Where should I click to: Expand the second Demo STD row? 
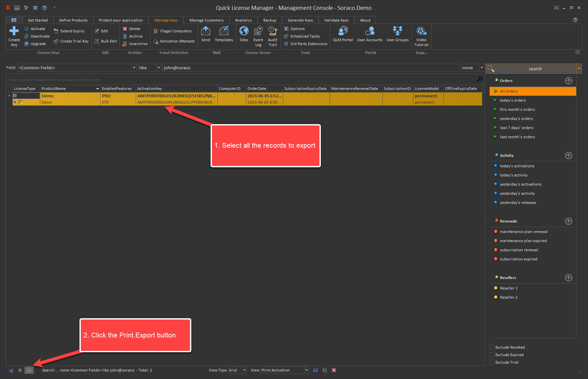(x=15, y=102)
